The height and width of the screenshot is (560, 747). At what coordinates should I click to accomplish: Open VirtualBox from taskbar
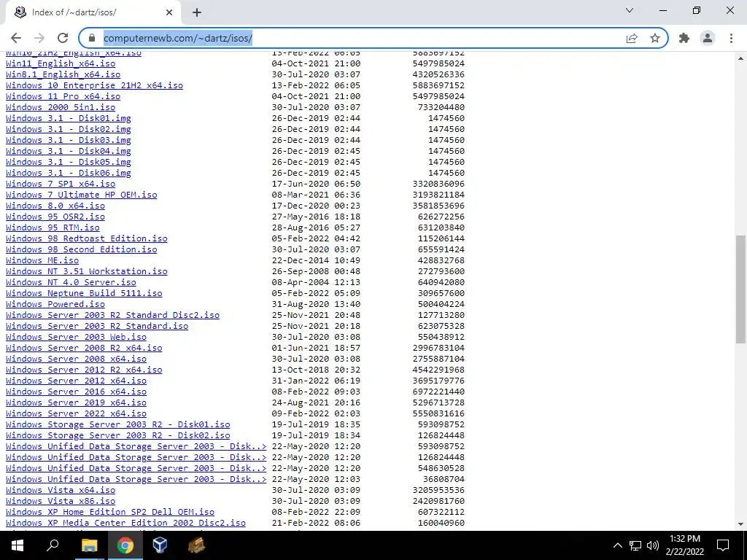(160, 545)
